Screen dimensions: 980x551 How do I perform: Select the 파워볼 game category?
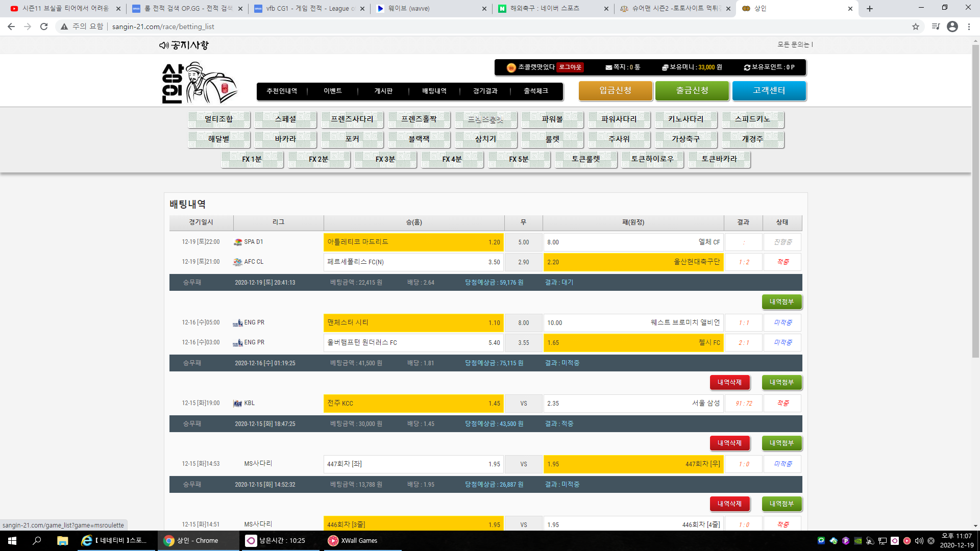(x=552, y=119)
